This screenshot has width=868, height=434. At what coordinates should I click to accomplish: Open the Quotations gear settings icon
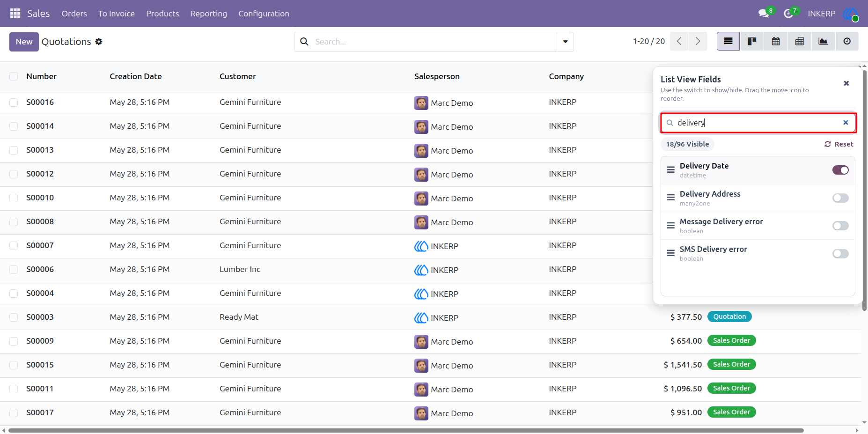point(99,42)
